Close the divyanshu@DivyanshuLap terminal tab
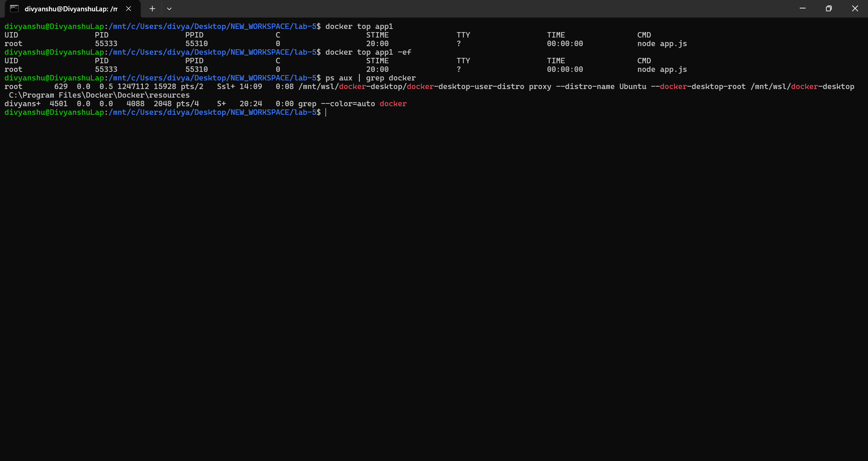Screen dimensions: 868x461 point(128,9)
